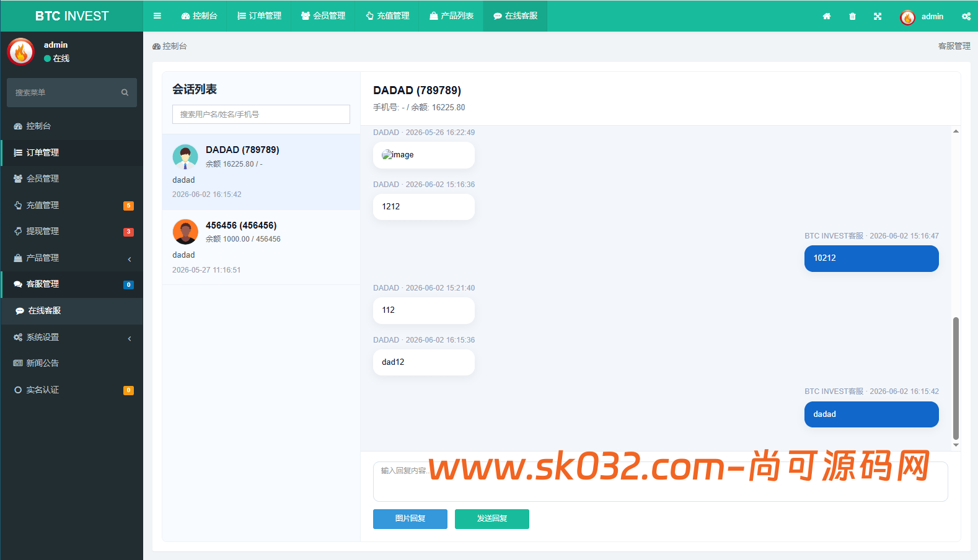Click the 112 message bubble
978x560 pixels.
424,310
